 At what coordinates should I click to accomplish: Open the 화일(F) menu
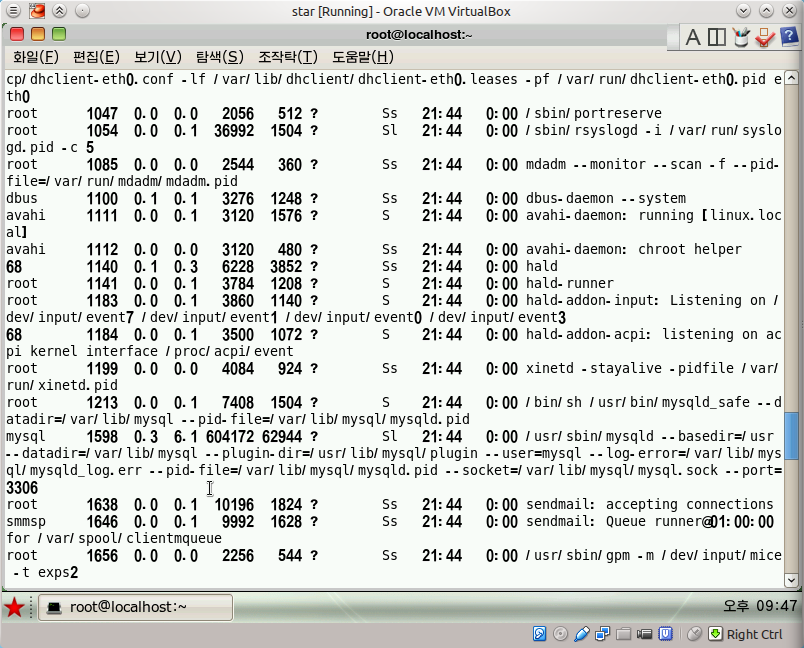36,56
